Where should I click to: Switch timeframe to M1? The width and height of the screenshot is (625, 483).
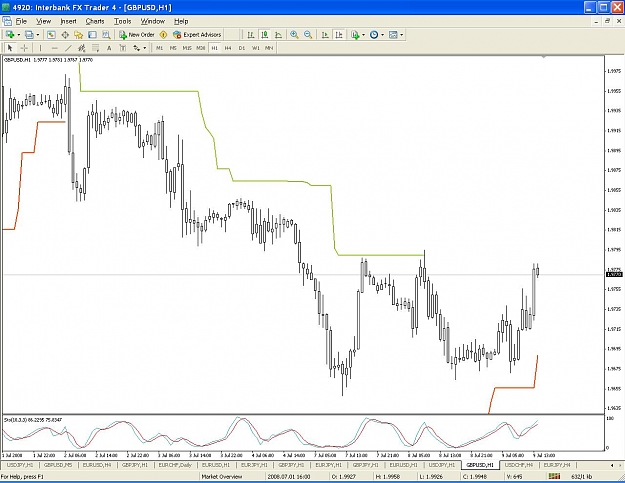point(159,48)
